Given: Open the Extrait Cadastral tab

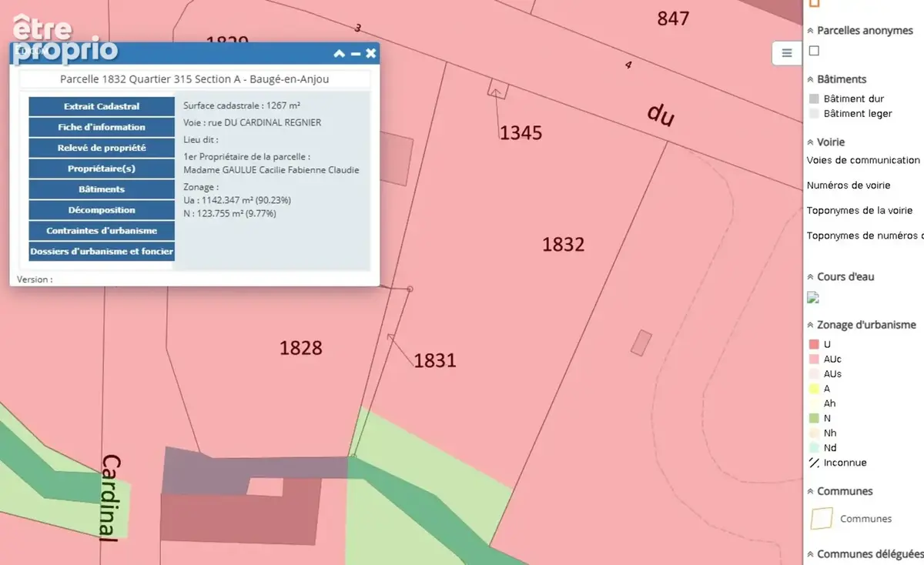Looking at the screenshot, I should point(102,106).
